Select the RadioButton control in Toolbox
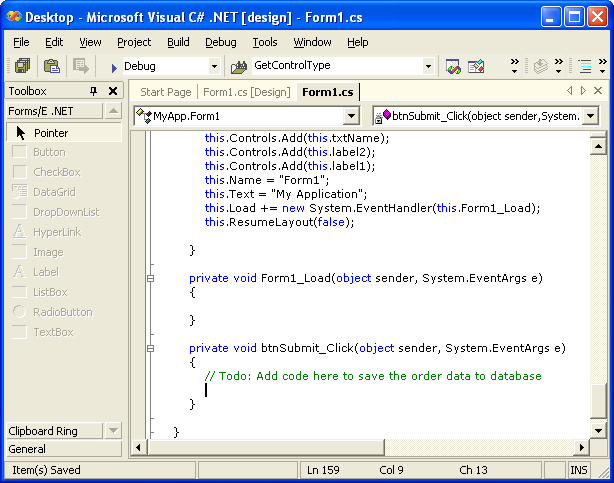 click(x=64, y=312)
